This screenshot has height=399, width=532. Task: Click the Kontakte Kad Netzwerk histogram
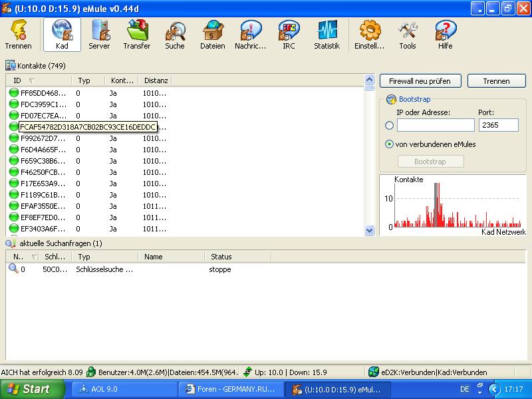(x=453, y=205)
